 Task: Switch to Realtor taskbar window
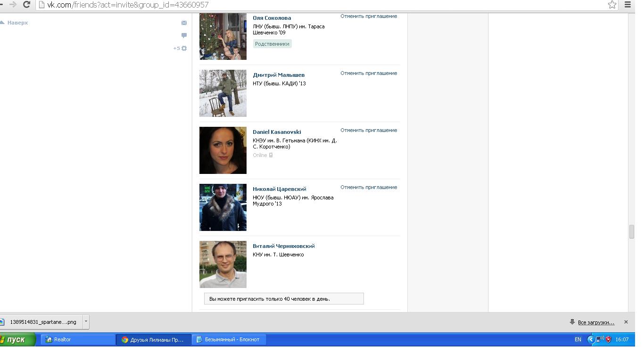click(x=78, y=339)
